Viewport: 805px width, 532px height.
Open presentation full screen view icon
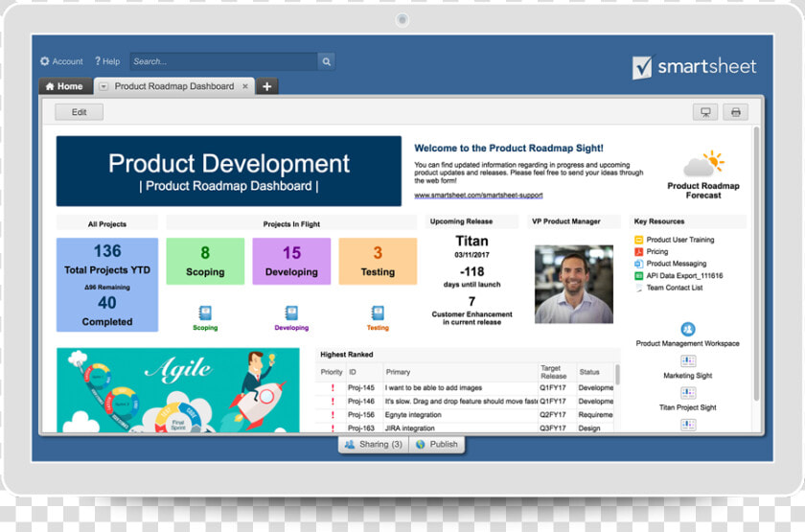(705, 112)
